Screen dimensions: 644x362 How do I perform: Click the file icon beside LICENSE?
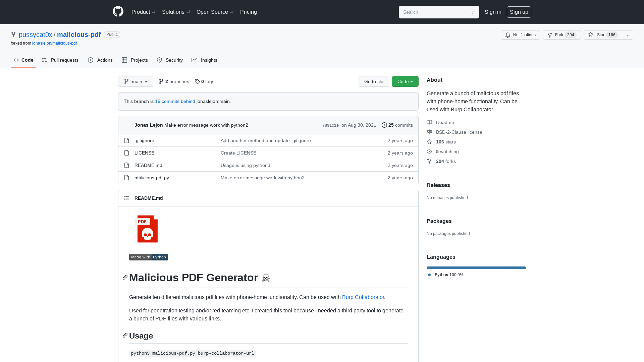tap(126, 153)
